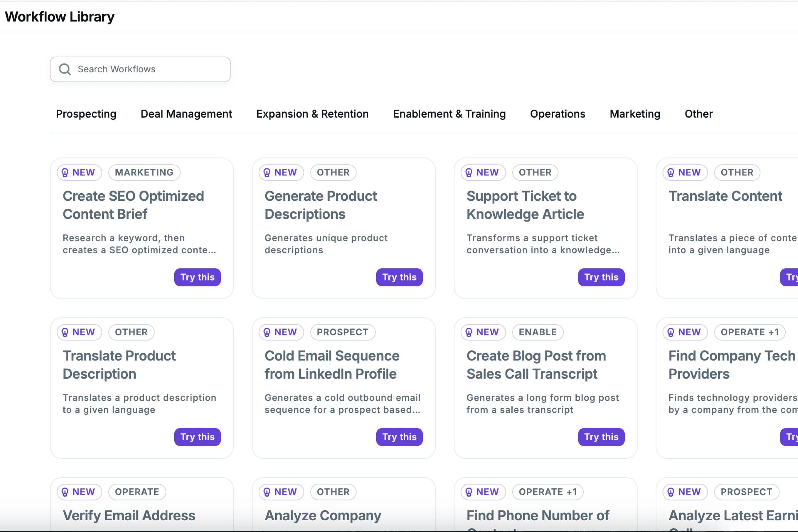Select the MARKETING tag on Create SEO Optimized Content Brief
This screenshot has height=532, width=798.
point(144,172)
